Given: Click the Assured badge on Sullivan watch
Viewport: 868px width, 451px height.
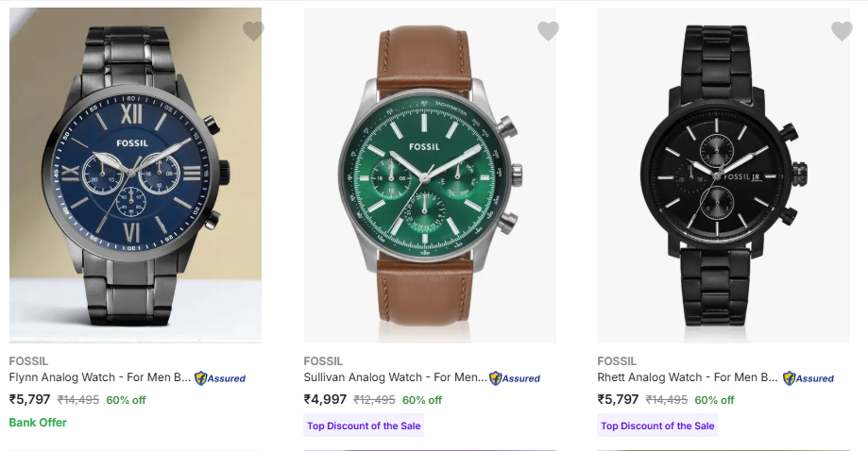Looking at the screenshot, I should point(515,378).
